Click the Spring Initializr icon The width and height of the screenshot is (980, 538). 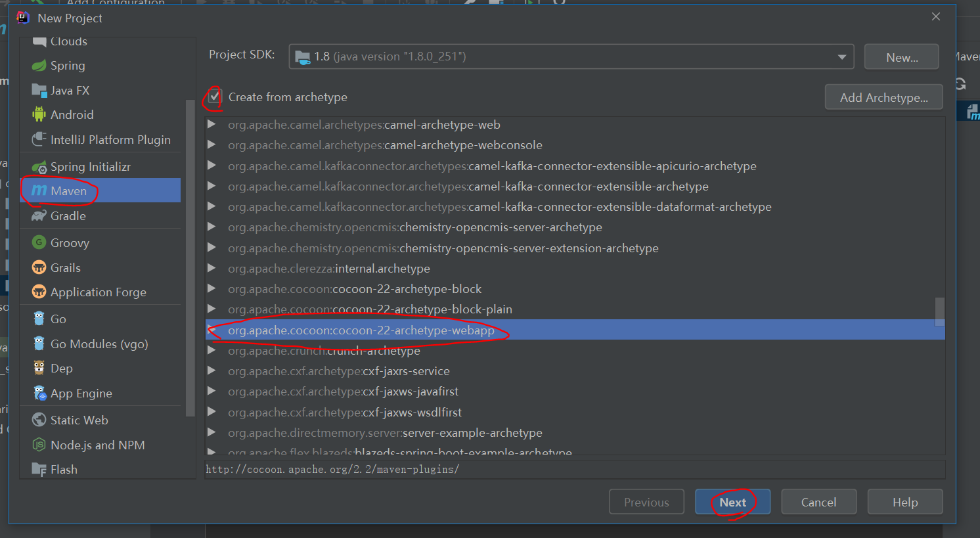pyautogui.click(x=39, y=167)
